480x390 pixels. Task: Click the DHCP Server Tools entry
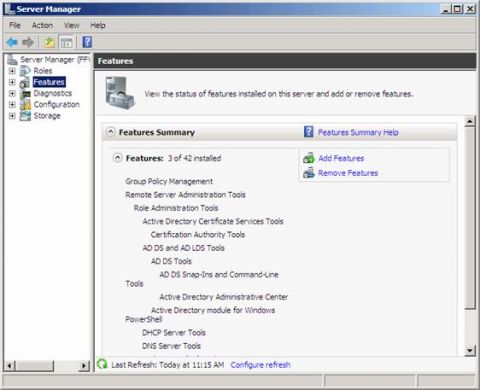(x=174, y=333)
